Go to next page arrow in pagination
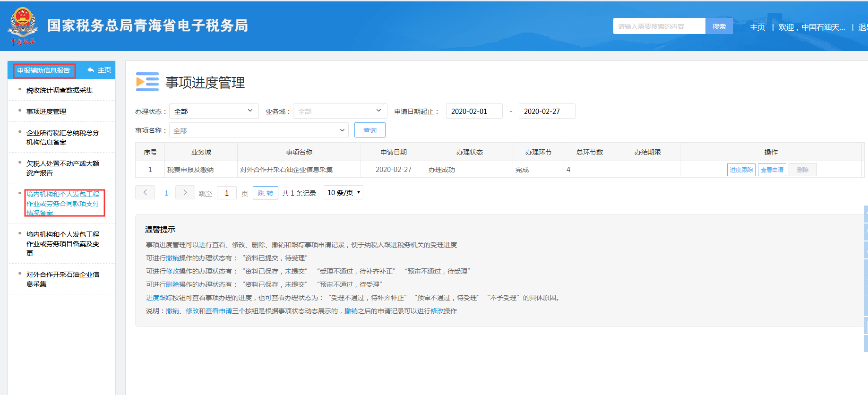Viewport: 868px width, 395px height. [185, 192]
